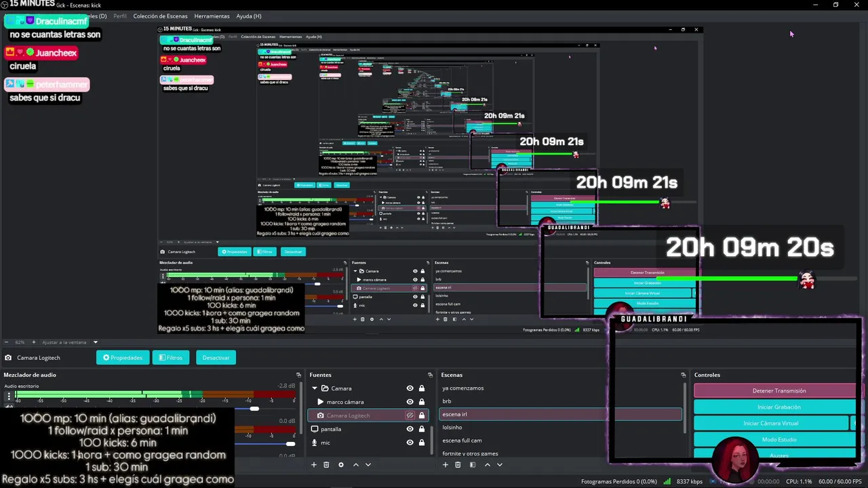Image resolution: width=868 pixels, height=488 pixels.
Task: Open the Herramientas menu
Action: tap(212, 16)
